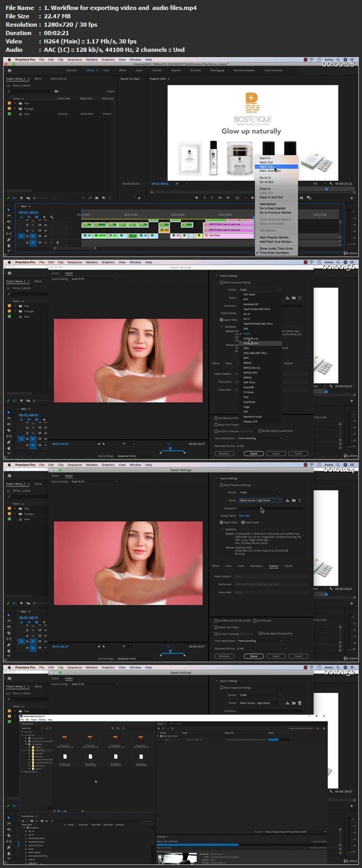Click the red Stop Queue button in Media Encoder
362x868 pixels.
(317, 728)
